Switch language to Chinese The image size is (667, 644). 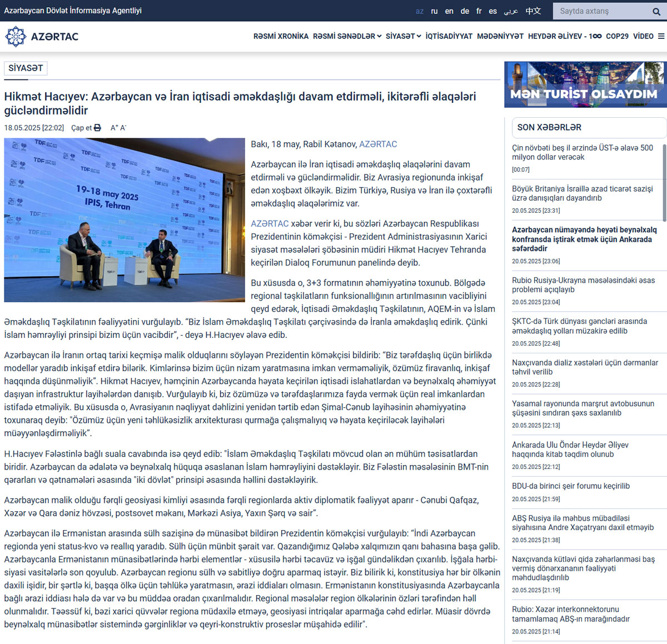[533, 11]
